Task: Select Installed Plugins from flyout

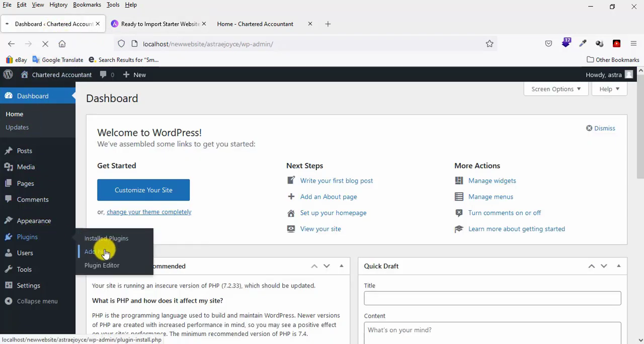Action: [106, 238]
